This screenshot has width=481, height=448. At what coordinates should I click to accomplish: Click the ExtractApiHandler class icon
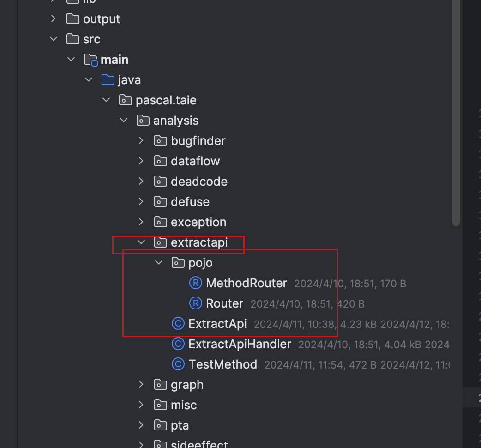tap(178, 344)
